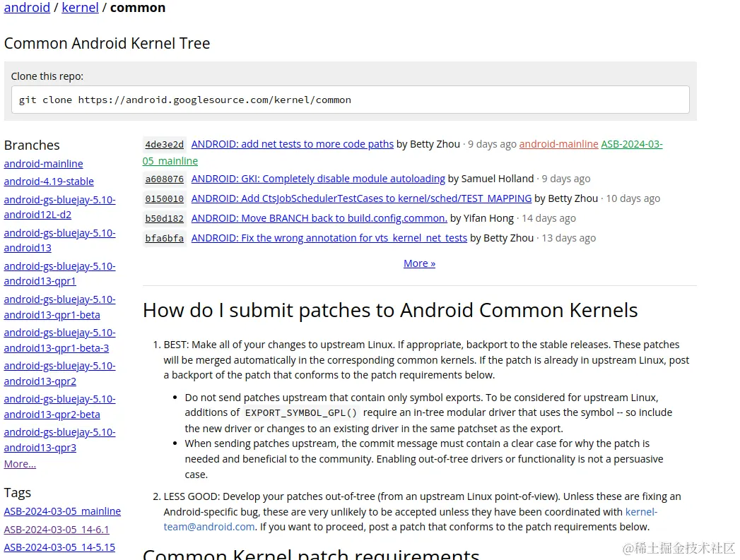Screen dimensions: 740x560
Task: Open branch android-gs-bluejay-5.10-android13-qpr2
Action: tap(59, 373)
